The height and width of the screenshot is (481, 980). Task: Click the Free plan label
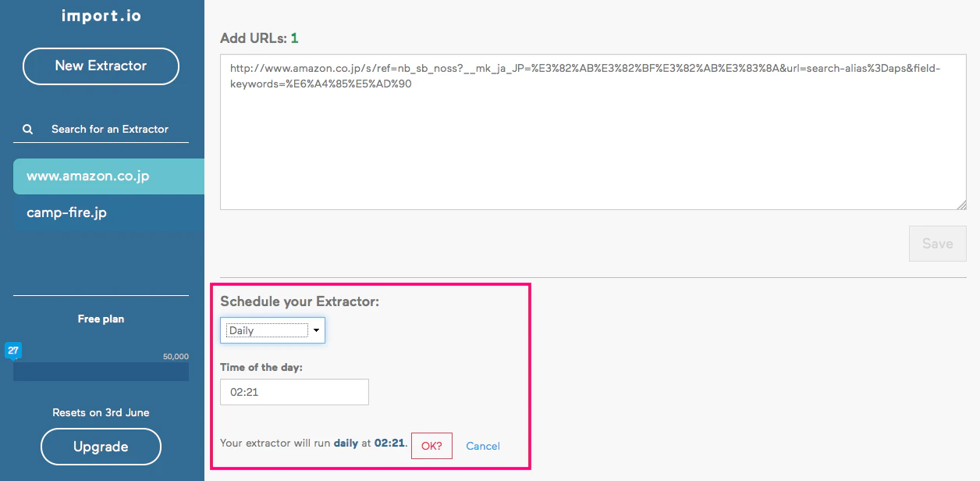pos(101,319)
